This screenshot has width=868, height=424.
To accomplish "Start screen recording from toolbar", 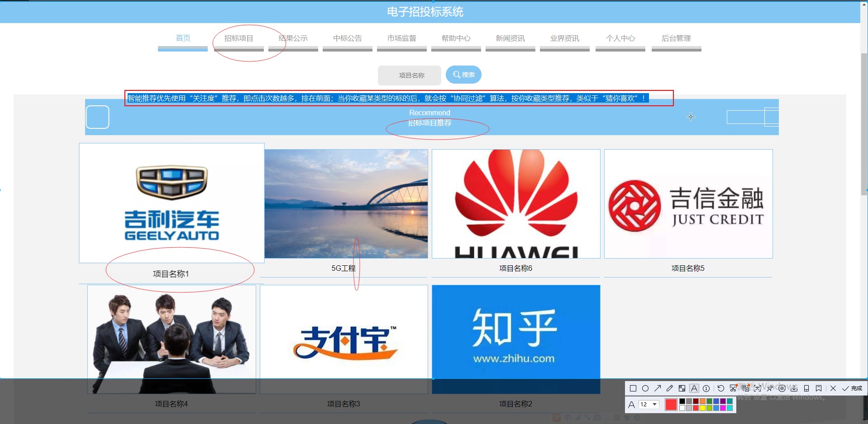I will [782, 388].
